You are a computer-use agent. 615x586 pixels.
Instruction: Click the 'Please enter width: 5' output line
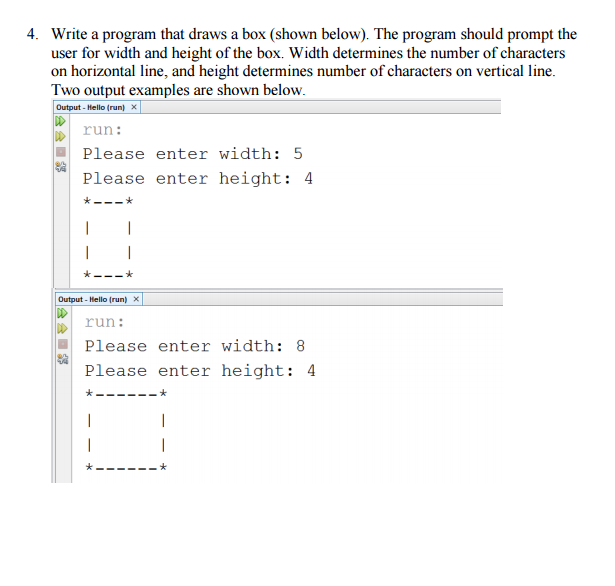(193, 154)
